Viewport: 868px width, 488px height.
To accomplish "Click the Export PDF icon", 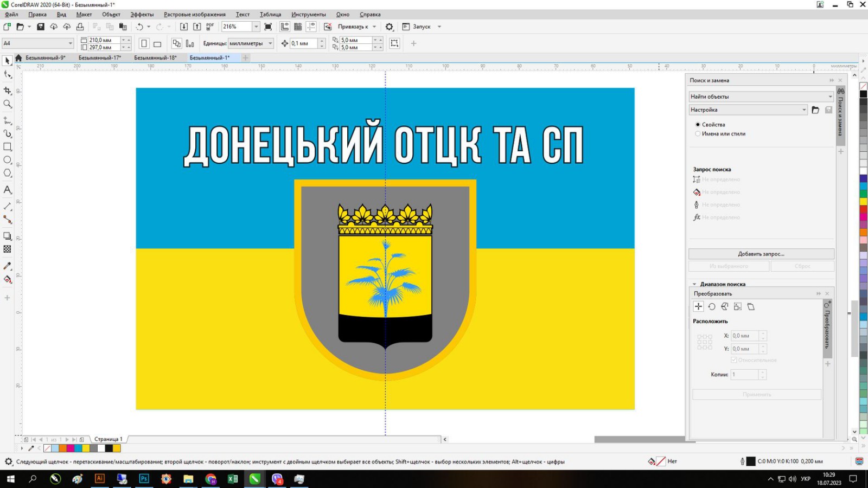I will pyautogui.click(x=210, y=27).
